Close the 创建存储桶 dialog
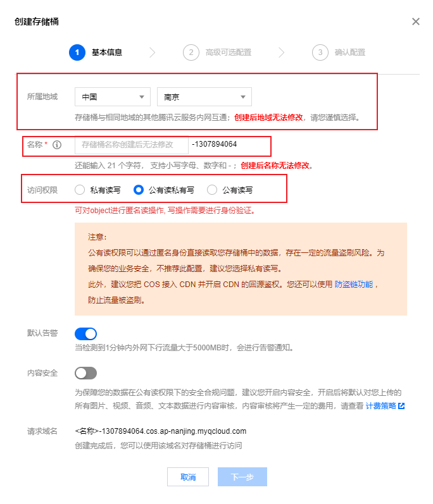 [x=416, y=22]
